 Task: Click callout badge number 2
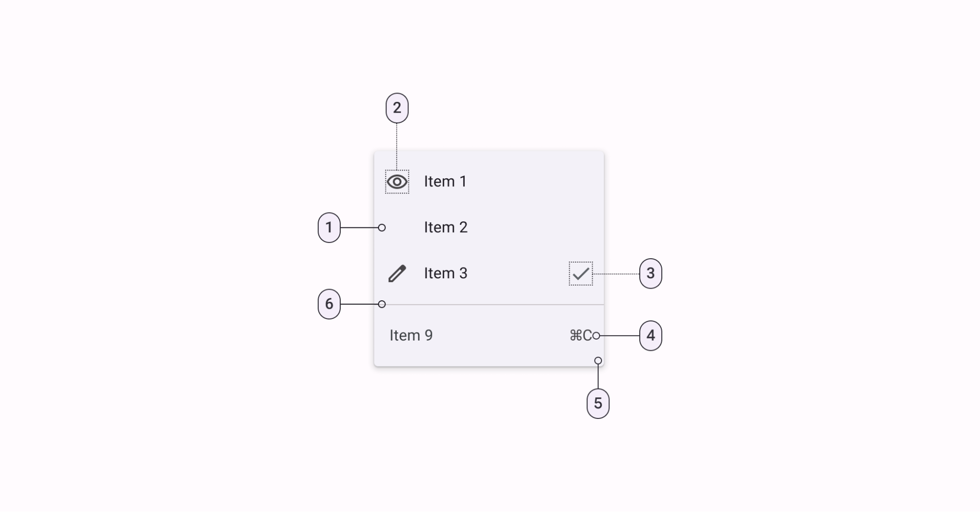click(x=396, y=108)
